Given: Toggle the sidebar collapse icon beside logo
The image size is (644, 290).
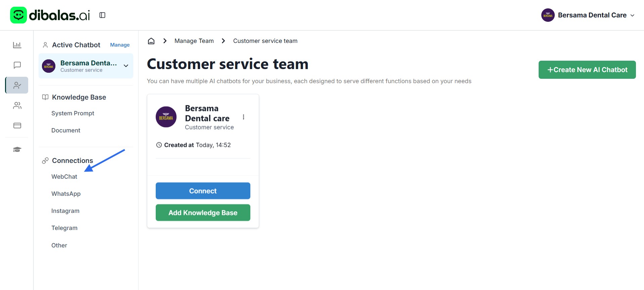Looking at the screenshot, I should click(x=102, y=15).
